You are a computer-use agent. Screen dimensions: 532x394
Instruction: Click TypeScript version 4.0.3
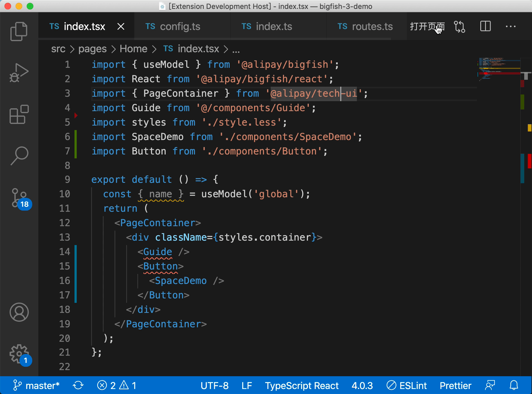coord(362,385)
